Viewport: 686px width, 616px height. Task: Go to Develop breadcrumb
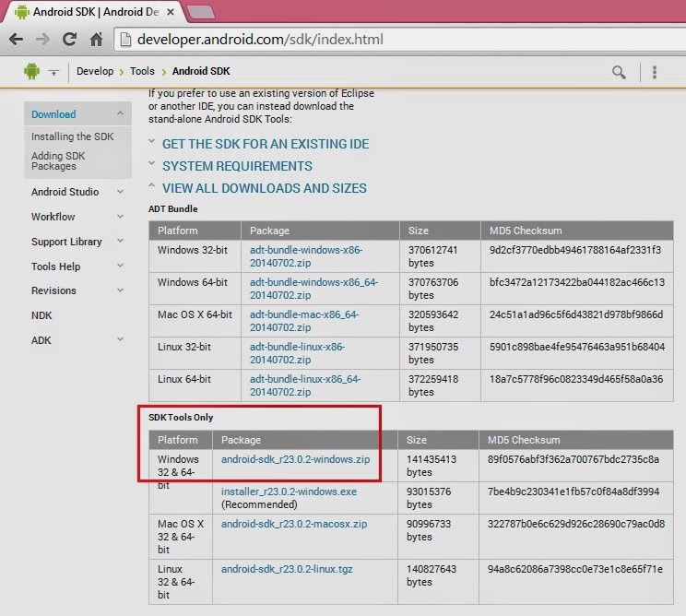tap(95, 71)
